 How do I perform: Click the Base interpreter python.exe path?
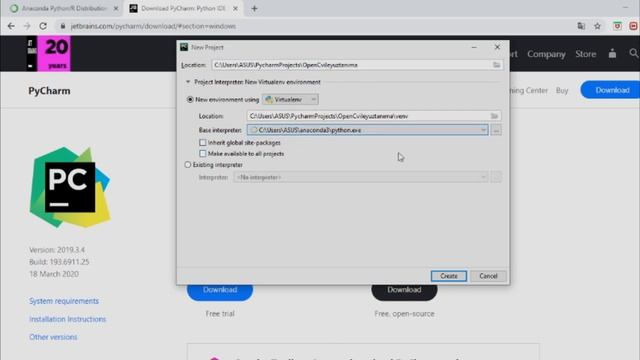310,130
